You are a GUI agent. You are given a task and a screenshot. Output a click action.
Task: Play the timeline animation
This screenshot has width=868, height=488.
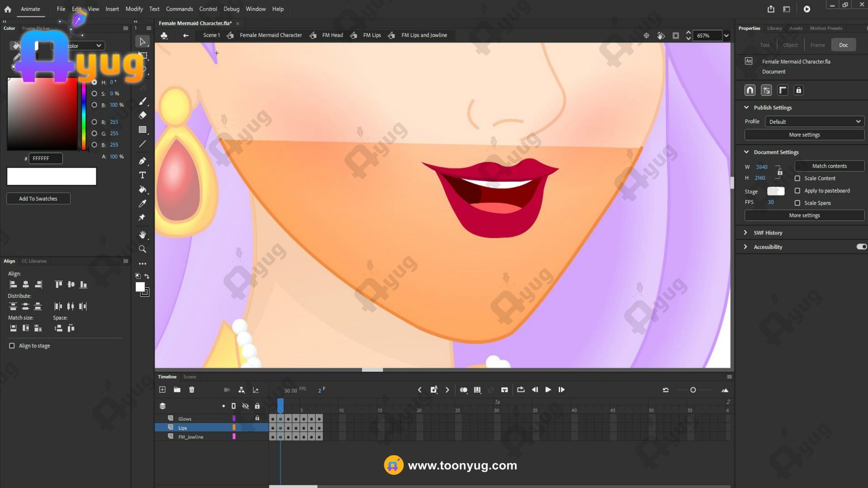click(x=548, y=389)
